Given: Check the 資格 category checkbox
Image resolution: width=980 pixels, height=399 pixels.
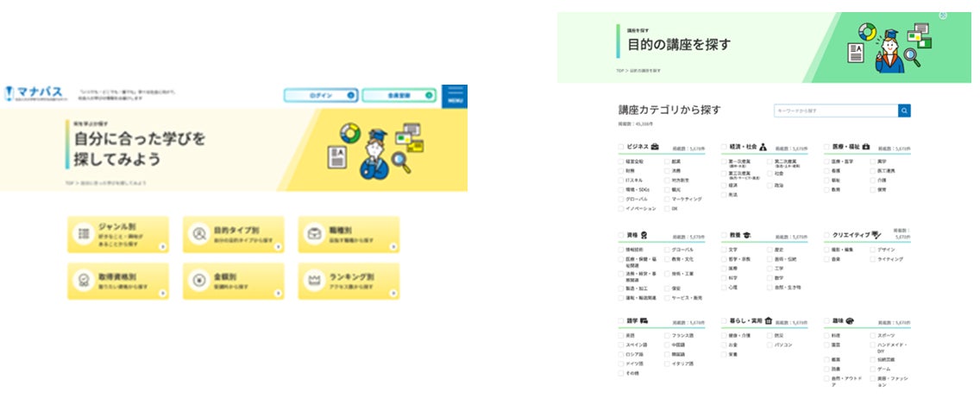Looking at the screenshot, I should coord(620,235).
